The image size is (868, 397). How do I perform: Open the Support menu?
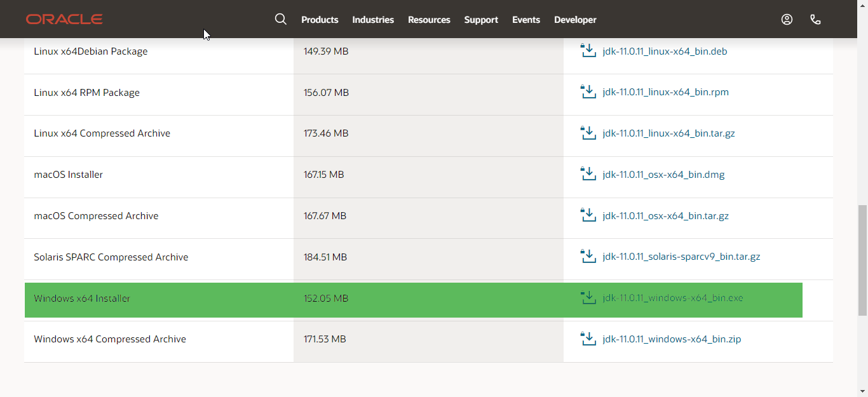481,20
